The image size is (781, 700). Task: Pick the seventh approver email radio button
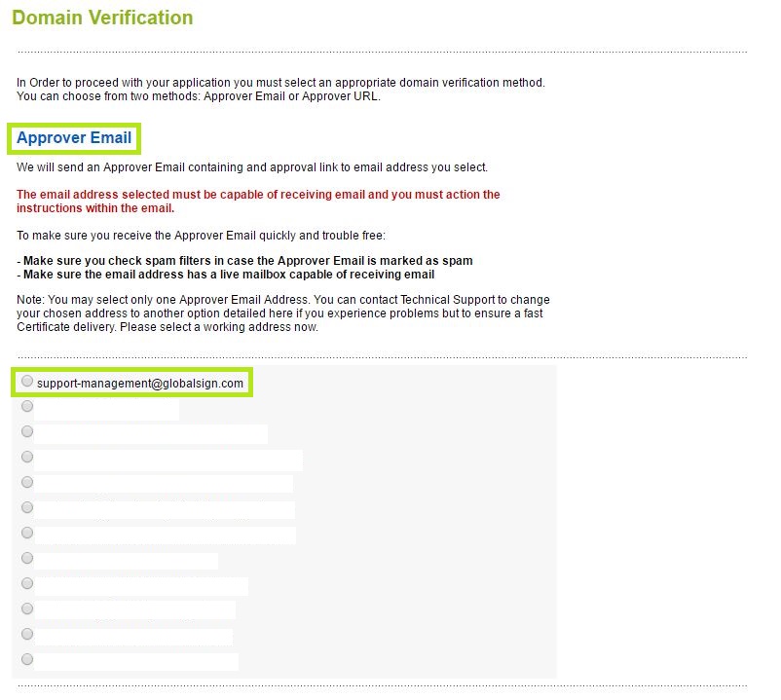click(27, 533)
